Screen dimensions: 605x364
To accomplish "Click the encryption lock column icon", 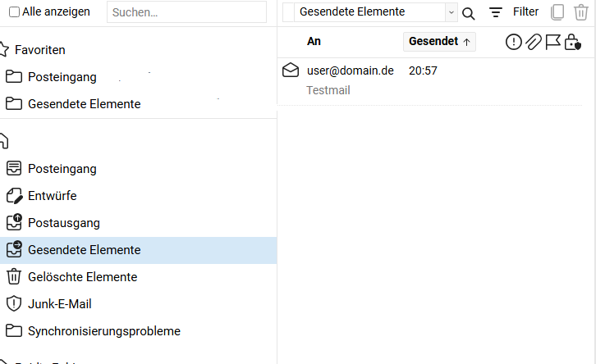I will (573, 42).
